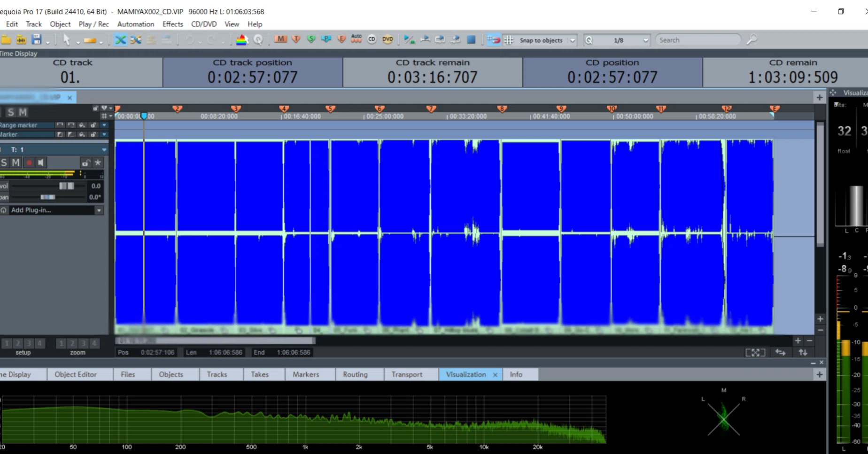This screenshot has height=454, width=868.
Task: Toggle the grid display icon
Action: click(x=509, y=40)
